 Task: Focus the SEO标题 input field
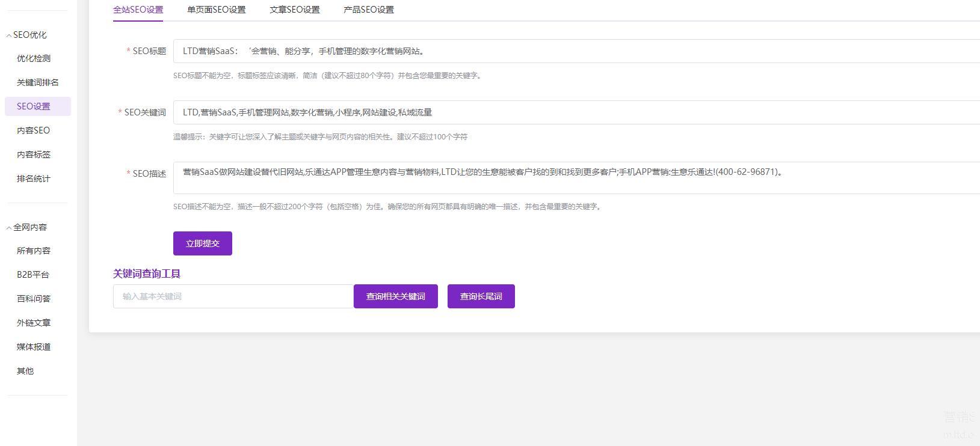(576, 51)
